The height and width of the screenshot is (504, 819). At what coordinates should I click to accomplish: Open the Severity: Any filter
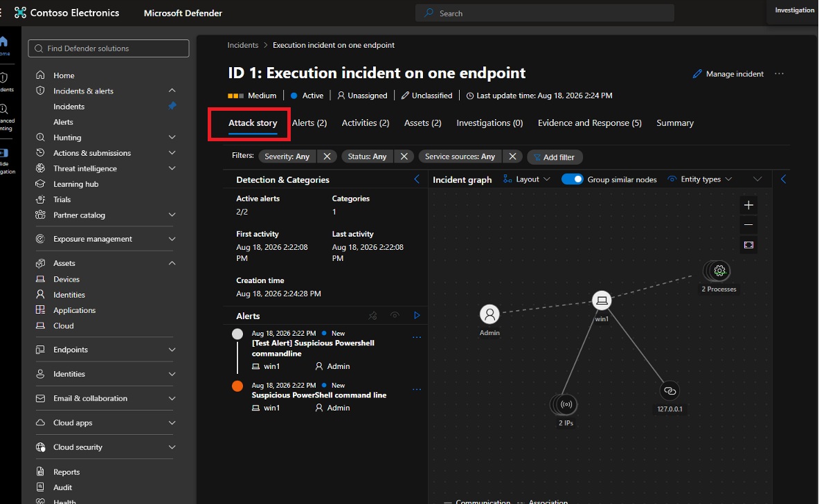click(287, 156)
